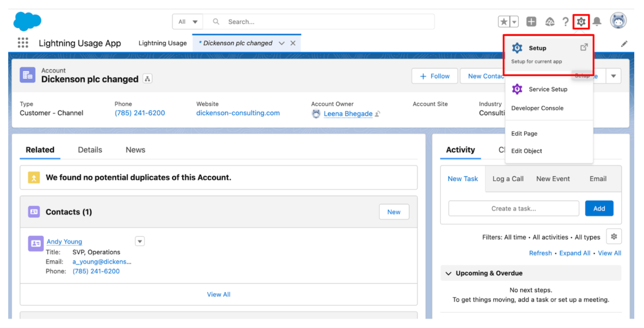Click the help question mark icon
The height and width of the screenshot is (328, 644).
click(565, 21)
